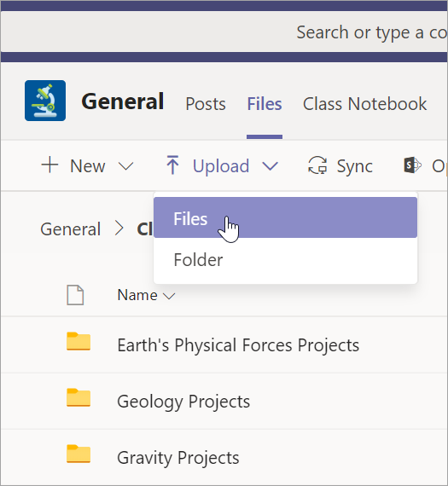Select the Files tab
Image resolution: width=448 pixels, height=486 pixels.
265,103
